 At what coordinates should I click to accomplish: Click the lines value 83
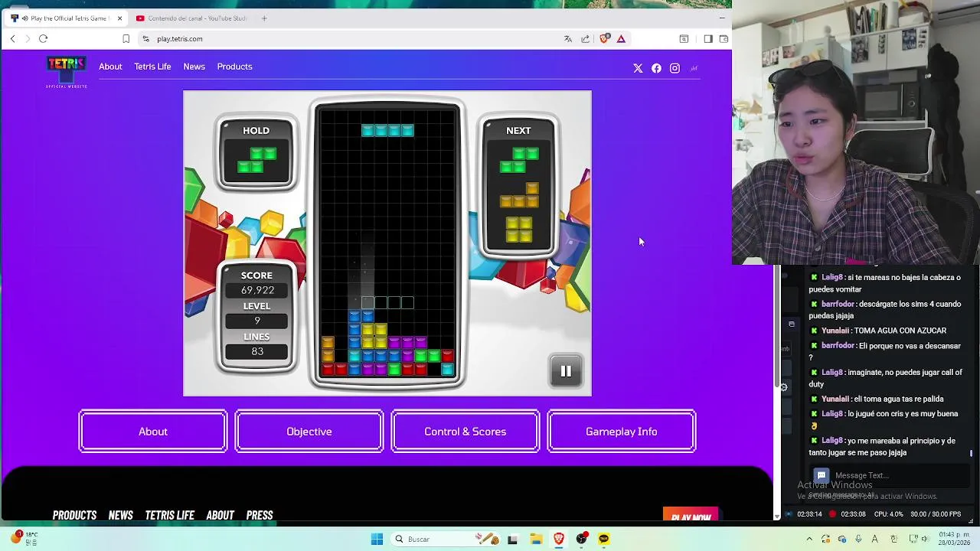point(257,351)
